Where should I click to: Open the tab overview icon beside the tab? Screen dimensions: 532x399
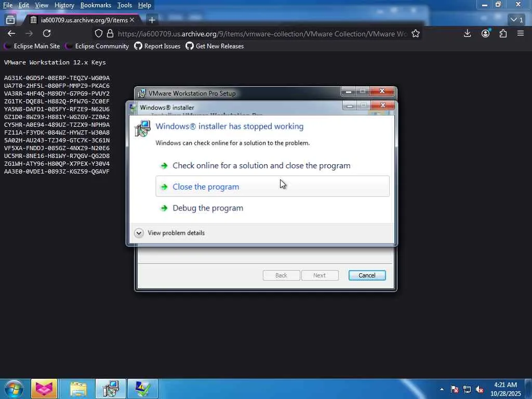[x=10, y=20]
